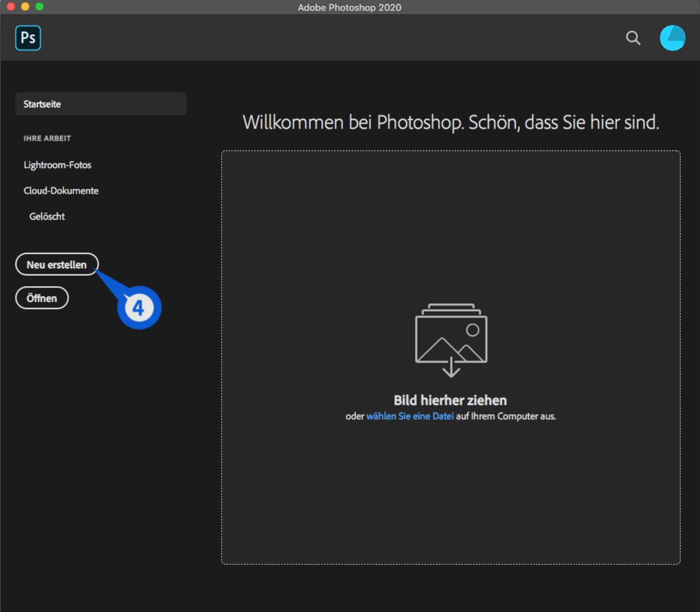Open the user account avatar
The image size is (700, 612).
[672, 38]
